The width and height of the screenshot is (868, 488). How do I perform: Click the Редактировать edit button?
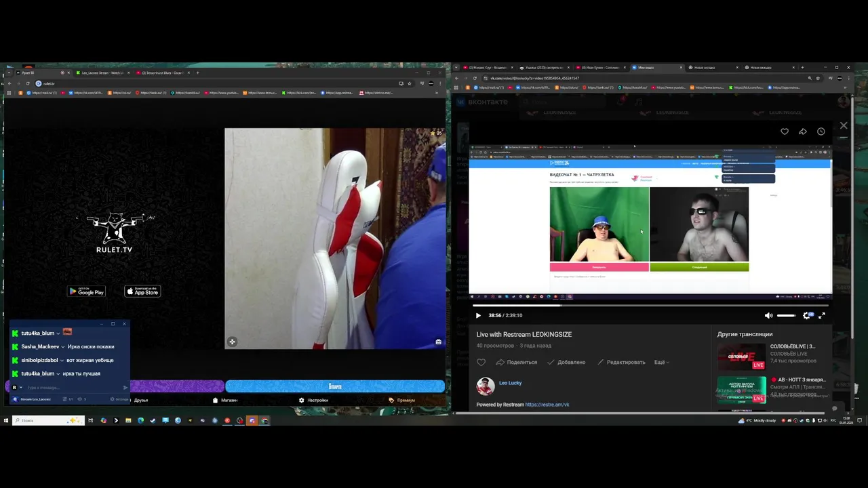click(621, 362)
